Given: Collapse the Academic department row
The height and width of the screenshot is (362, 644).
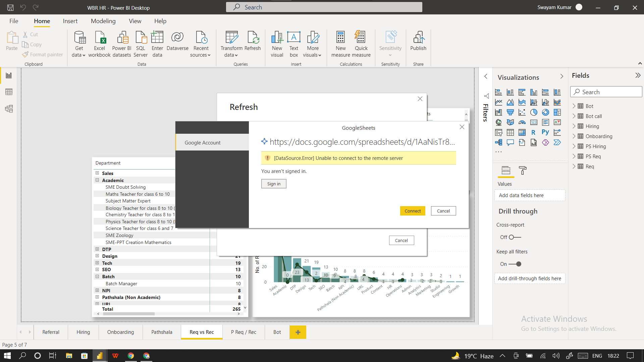Looking at the screenshot, I should point(97,180).
